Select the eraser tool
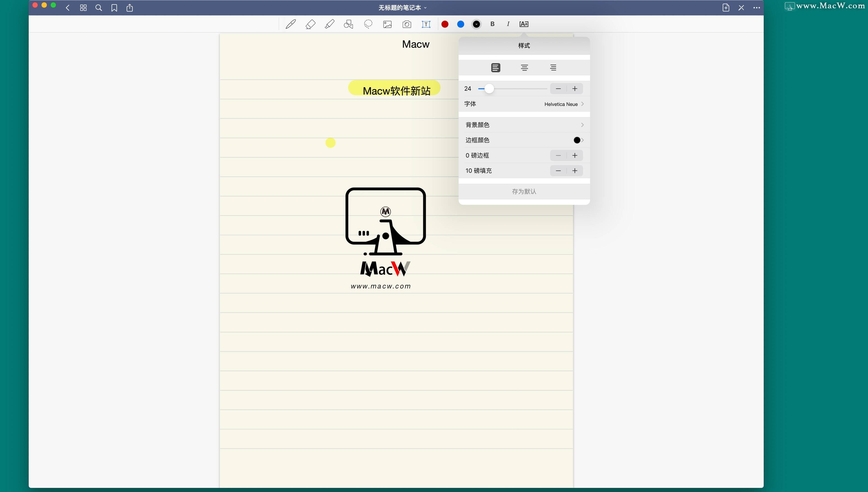The height and width of the screenshot is (492, 868). pos(310,24)
